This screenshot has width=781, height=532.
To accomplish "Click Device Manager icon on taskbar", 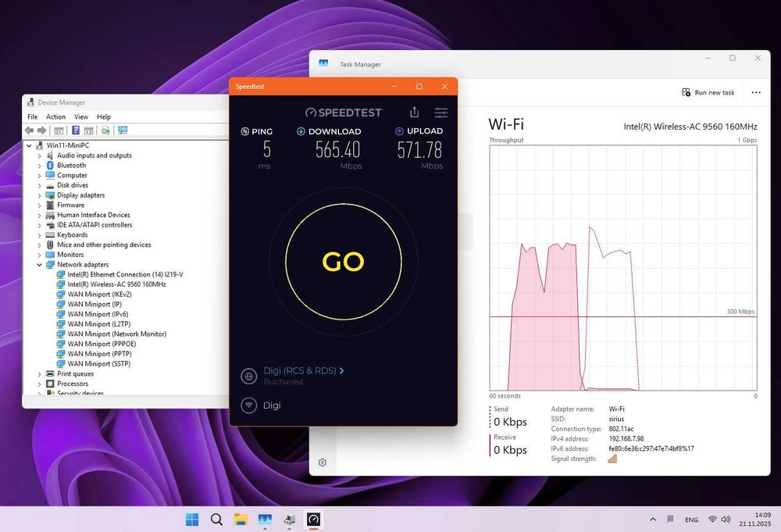I will click(290, 520).
